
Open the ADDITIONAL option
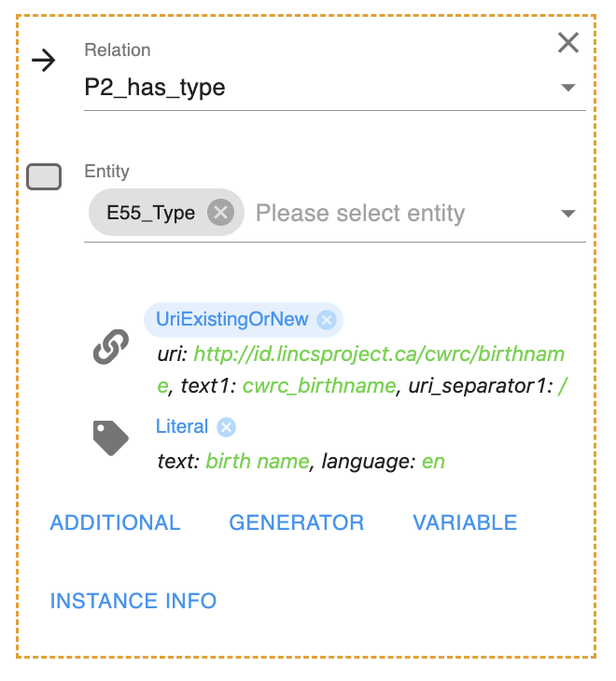coord(115,522)
